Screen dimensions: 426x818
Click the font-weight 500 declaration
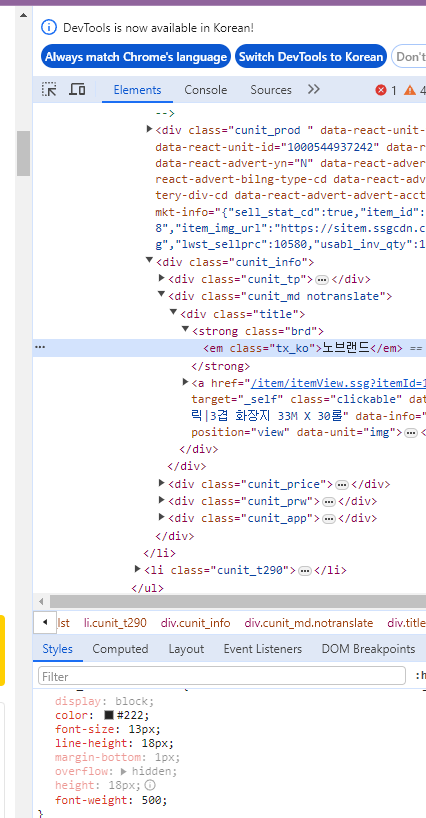[112, 800]
